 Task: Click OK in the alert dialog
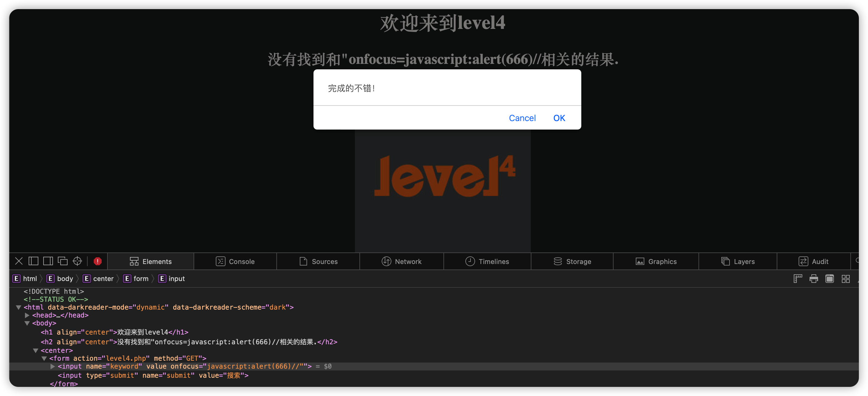[559, 118]
